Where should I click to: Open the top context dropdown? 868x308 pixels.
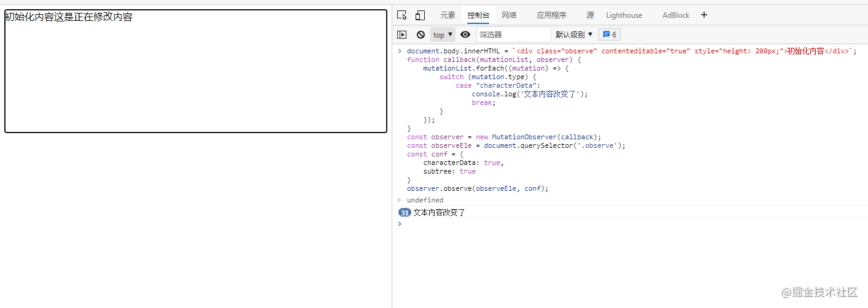[443, 35]
